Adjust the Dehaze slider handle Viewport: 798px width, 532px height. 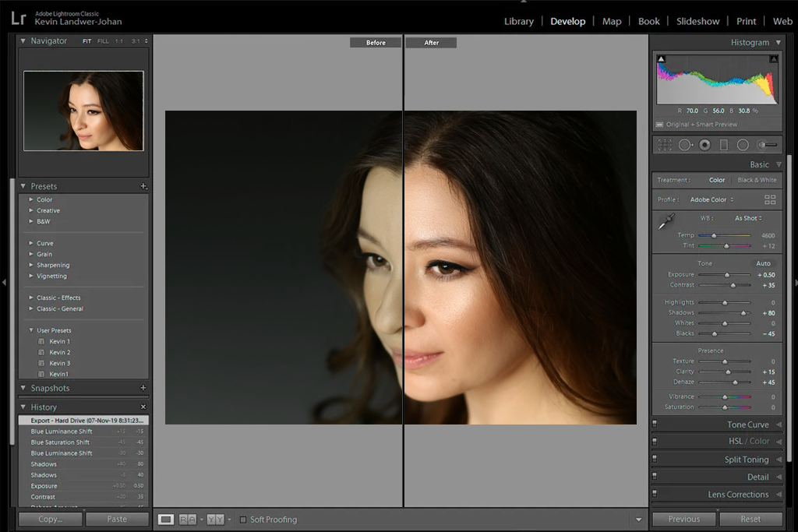coord(735,382)
